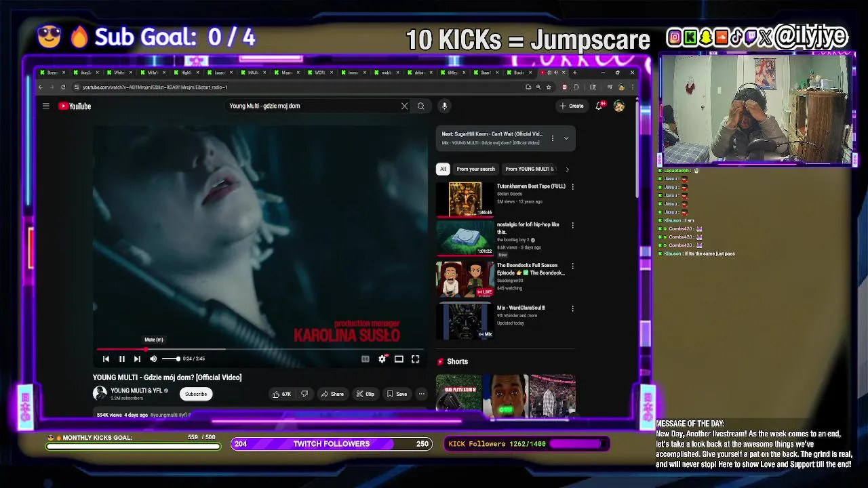Run search with the magnifier button
Viewport: 868px width, 488px height.
click(x=420, y=106)
